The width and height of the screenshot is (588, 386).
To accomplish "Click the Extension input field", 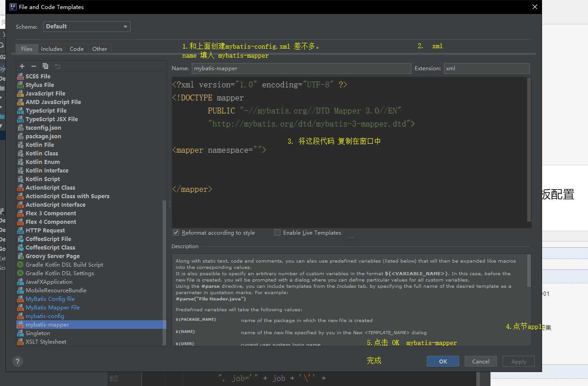I will [487, 68].
